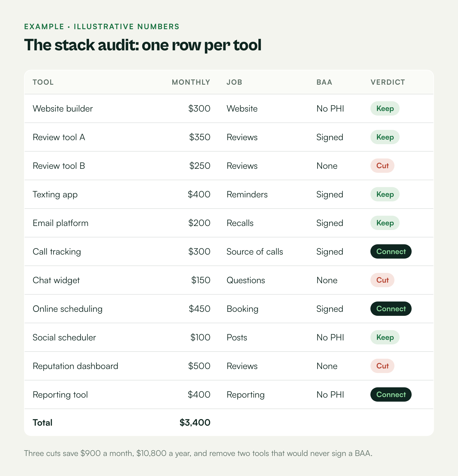Select the 'Reputation dashboard' tool name
Image resolution: width=458 pixels, height=476 pixels.
76,366
